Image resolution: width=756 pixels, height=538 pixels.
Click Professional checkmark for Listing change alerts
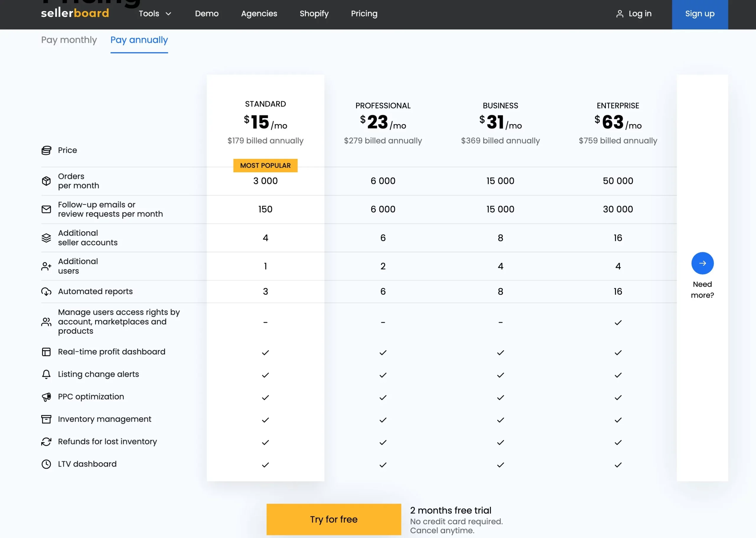pyautogui.click(x=383, y=375)
